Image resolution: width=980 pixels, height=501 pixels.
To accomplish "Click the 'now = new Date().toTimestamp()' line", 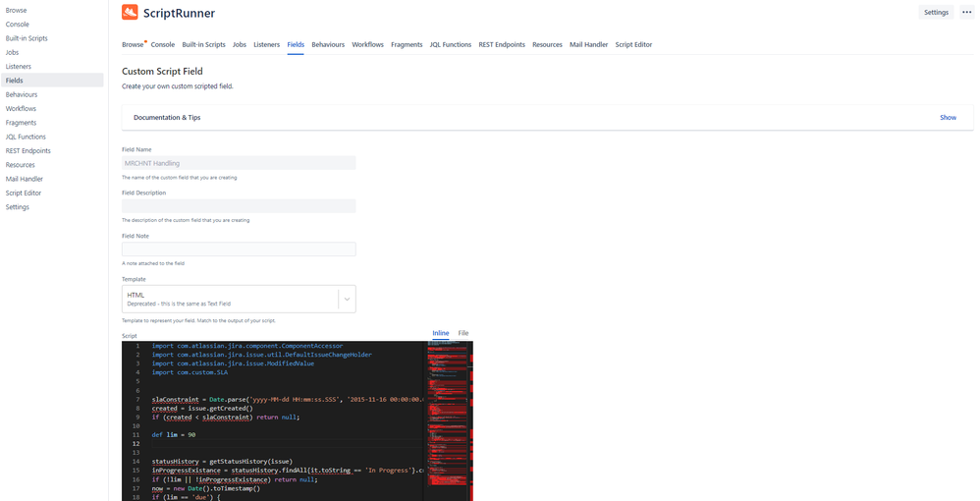I will click(205, 488).
